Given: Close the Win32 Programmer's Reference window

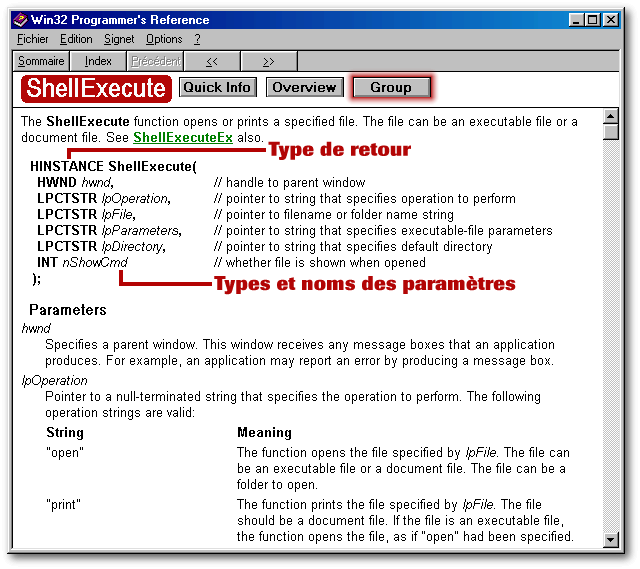Looking at the screenshot, I should 611,20.
